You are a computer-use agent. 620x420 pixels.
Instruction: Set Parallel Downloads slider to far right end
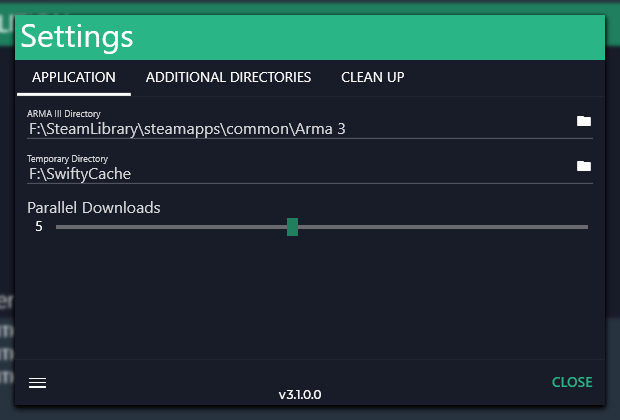(x=587, y=227)
